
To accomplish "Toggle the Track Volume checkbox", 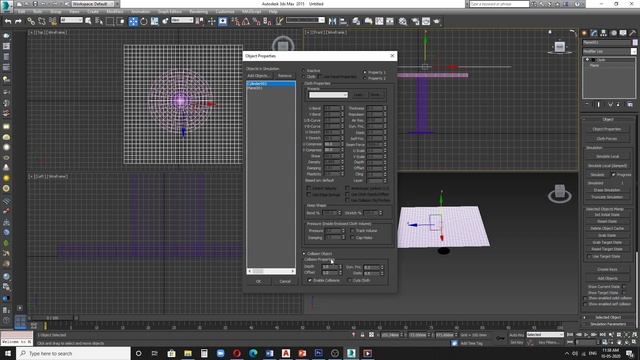I will tap(353, 231).
